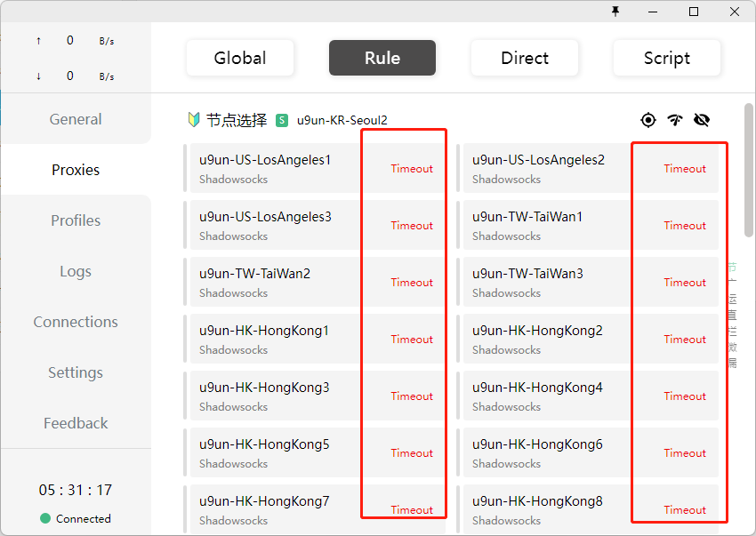Toggle hiding unavailable proxies with the eye-slash icon

702,119
